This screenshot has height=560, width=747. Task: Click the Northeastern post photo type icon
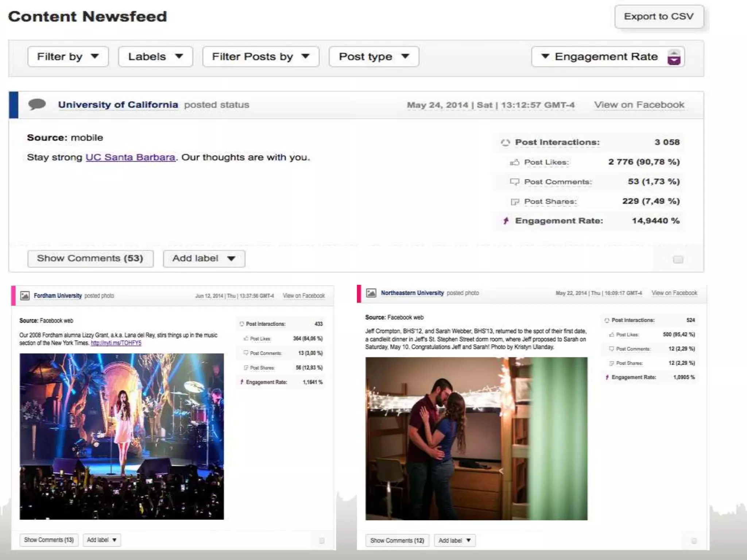[x=371, y=293]
